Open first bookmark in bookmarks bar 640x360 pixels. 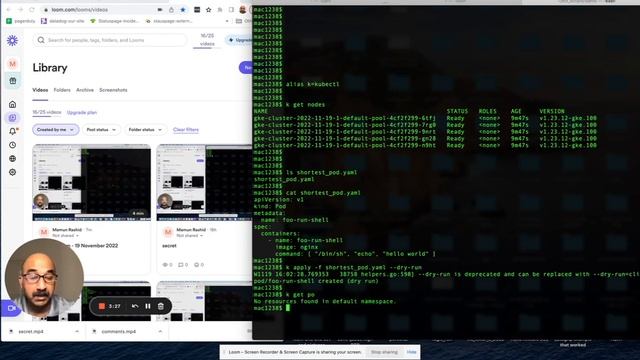point(21,21)
